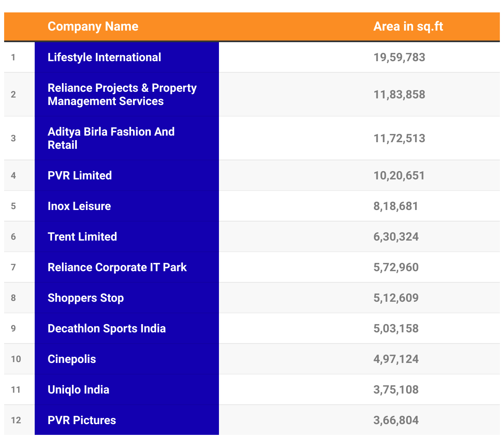This screenshot has height=439, width=504.
Task: Select Reliance Projects & Property Management Services
Action: 122,95
